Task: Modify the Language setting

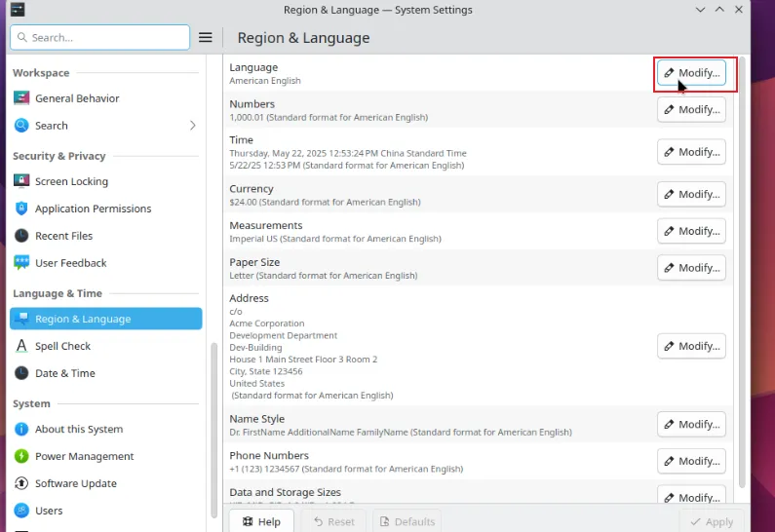Action: (x=691, y=73)
